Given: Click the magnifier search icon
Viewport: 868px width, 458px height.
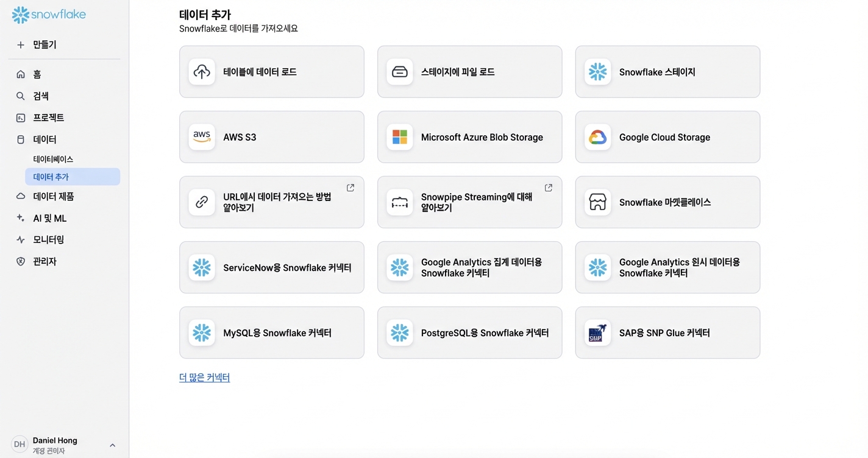Looking at the screenshot, I should tap(21, 96).
